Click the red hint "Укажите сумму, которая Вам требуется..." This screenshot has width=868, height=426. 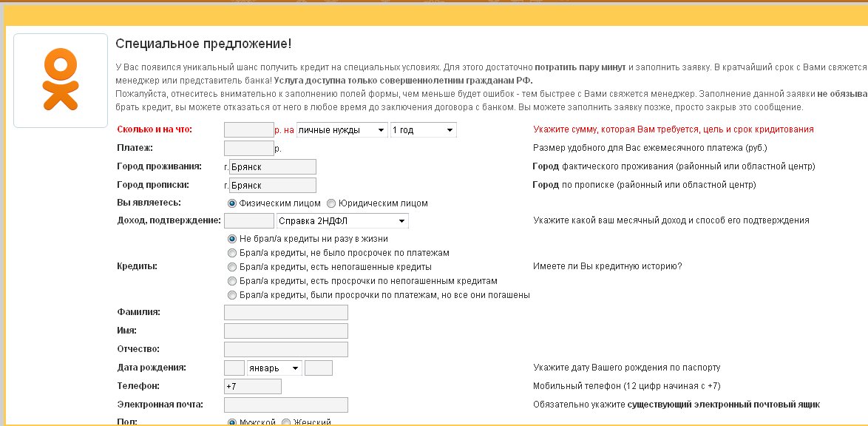coord(673,129)
